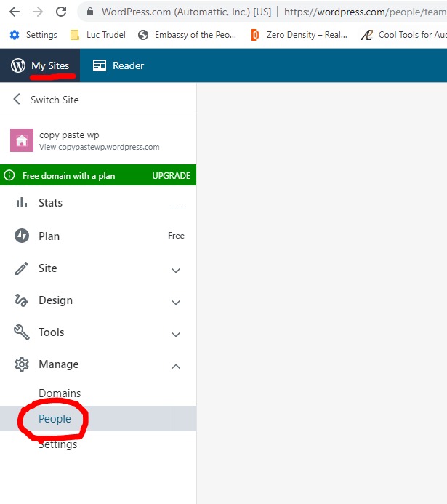Click the Plan lightning bolt icon
447x504 pixels.
click(22, 236)
